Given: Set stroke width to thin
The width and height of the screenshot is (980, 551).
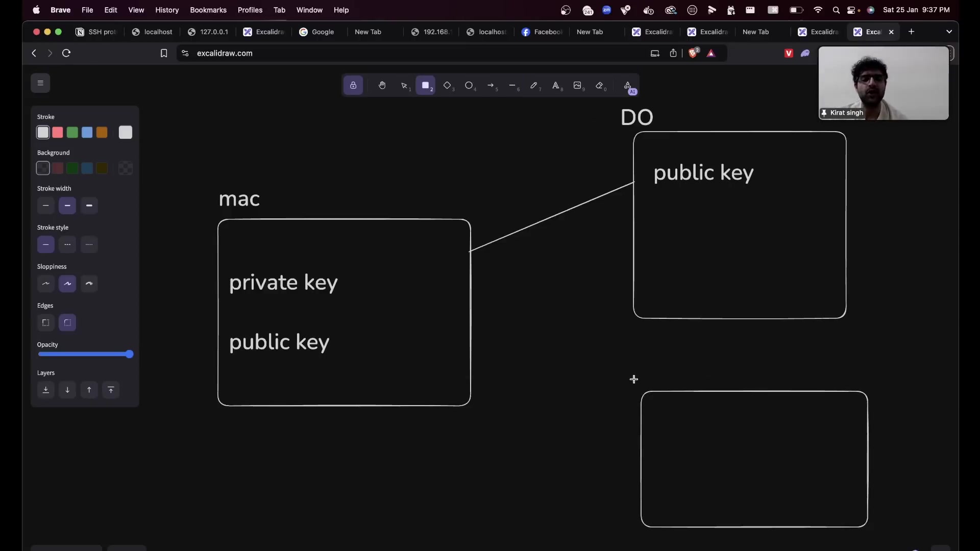Looking at the screenshot, I should click(45, 206).
